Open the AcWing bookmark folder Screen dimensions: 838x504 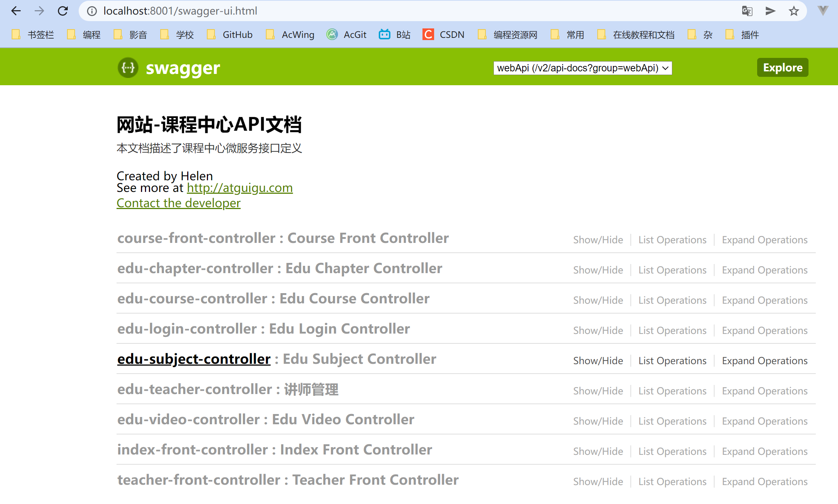click(x=290, y=35)
